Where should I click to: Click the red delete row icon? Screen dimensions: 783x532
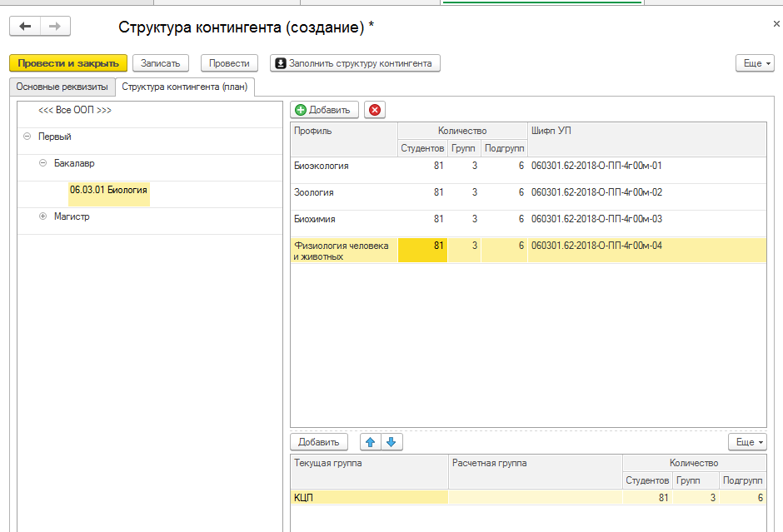pos(375,110)
